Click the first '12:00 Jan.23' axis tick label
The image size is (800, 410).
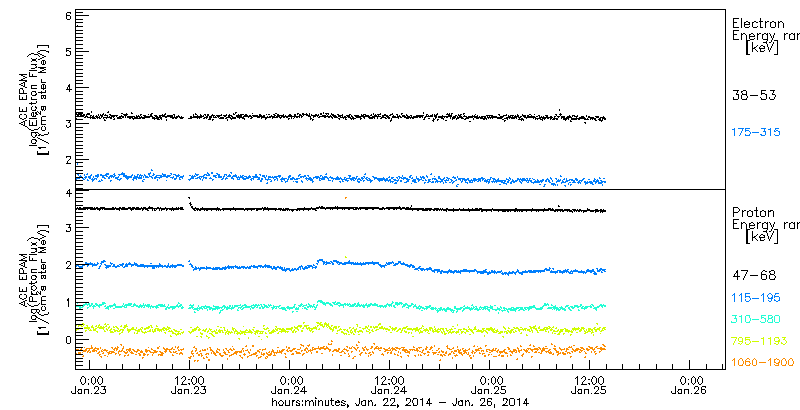[189, 386]
